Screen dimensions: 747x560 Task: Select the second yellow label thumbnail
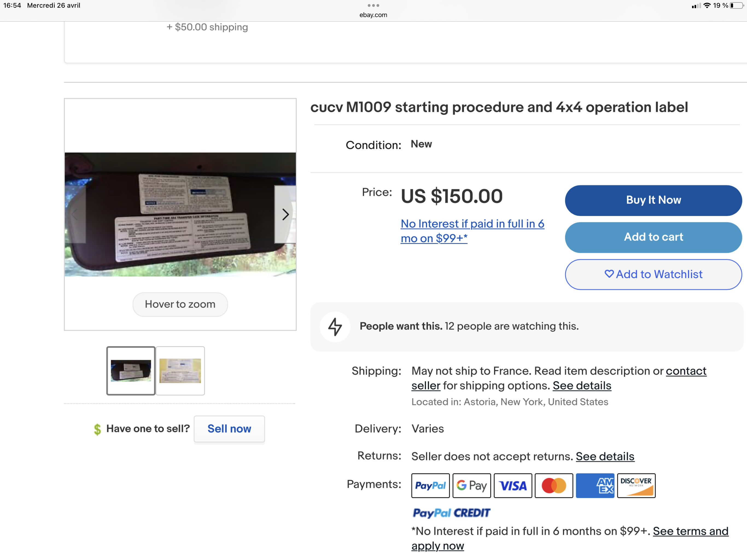(180, 371)
